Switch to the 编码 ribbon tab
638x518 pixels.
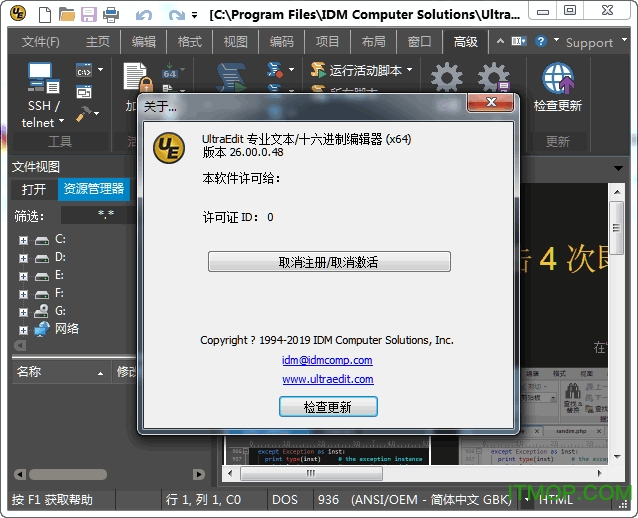(282, 42)
